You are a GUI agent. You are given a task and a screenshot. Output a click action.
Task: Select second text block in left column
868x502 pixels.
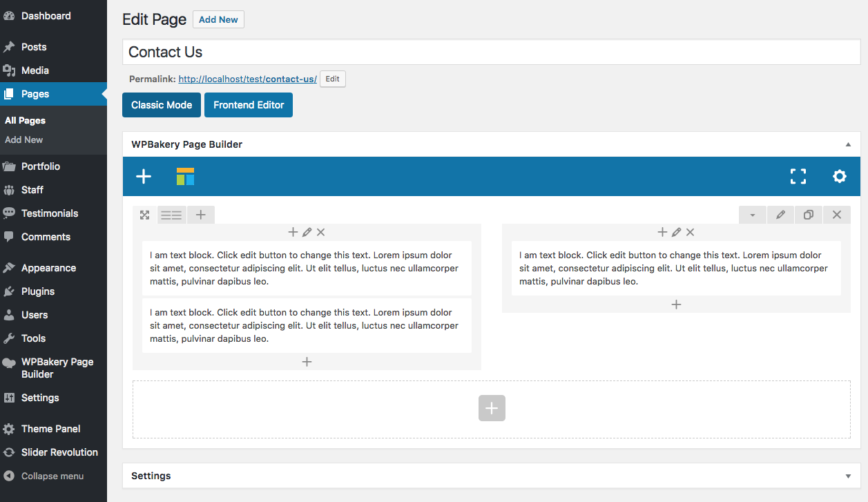click(307, 326)
